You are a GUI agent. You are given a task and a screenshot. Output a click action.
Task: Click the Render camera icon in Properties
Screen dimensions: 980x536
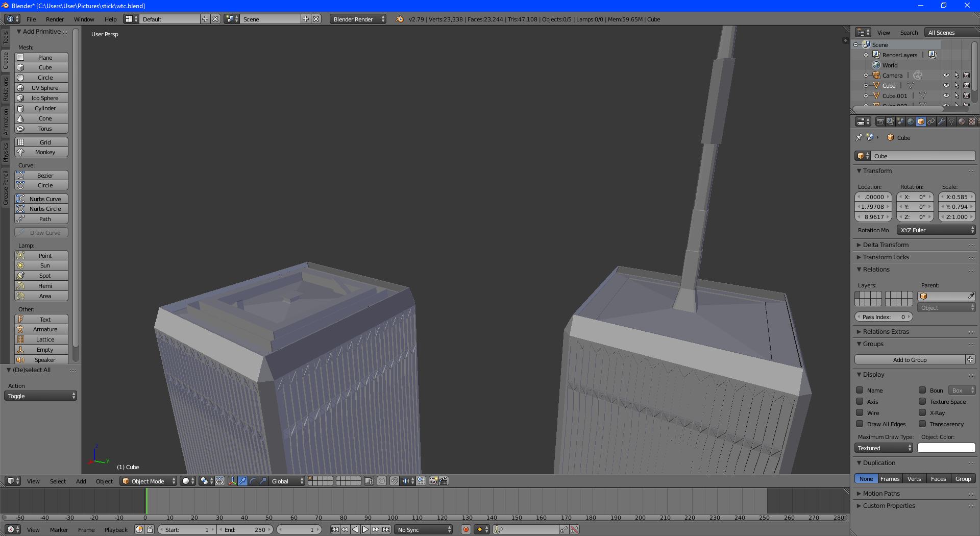pos(880,121)
